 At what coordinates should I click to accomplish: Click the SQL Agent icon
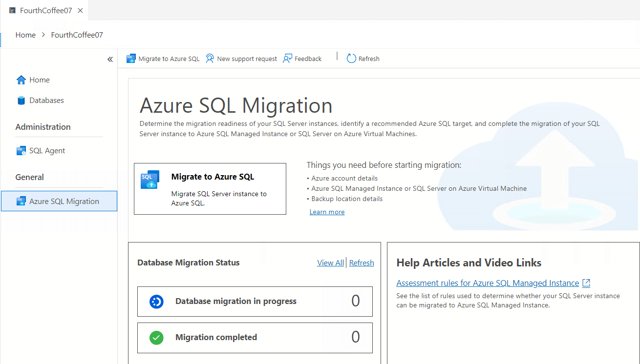(21, 151)
